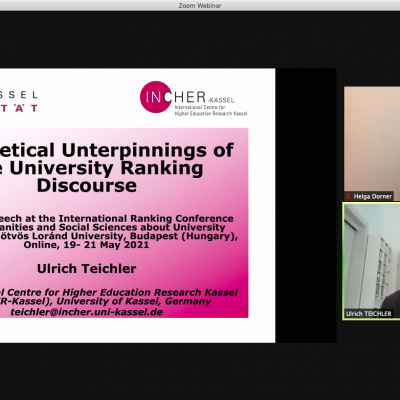Click 'Online, 19- 21 May 2021' text
This screenshot has width=400, height=400.
point(86,245)
